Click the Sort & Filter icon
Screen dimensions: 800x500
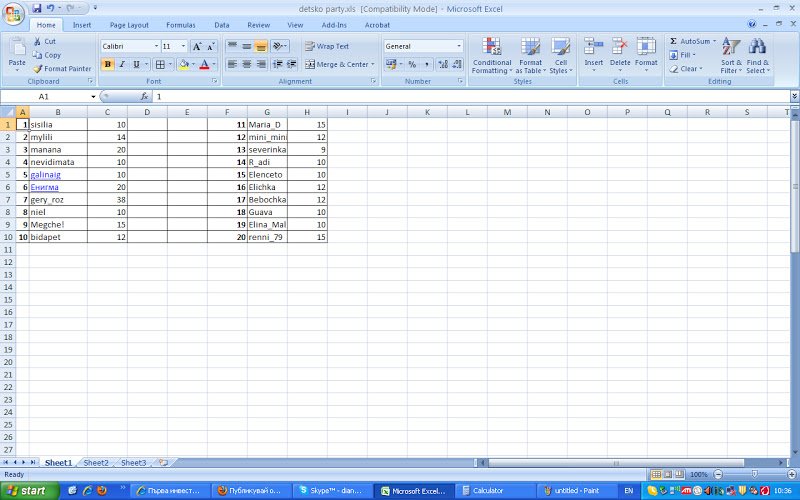point(731,55)
